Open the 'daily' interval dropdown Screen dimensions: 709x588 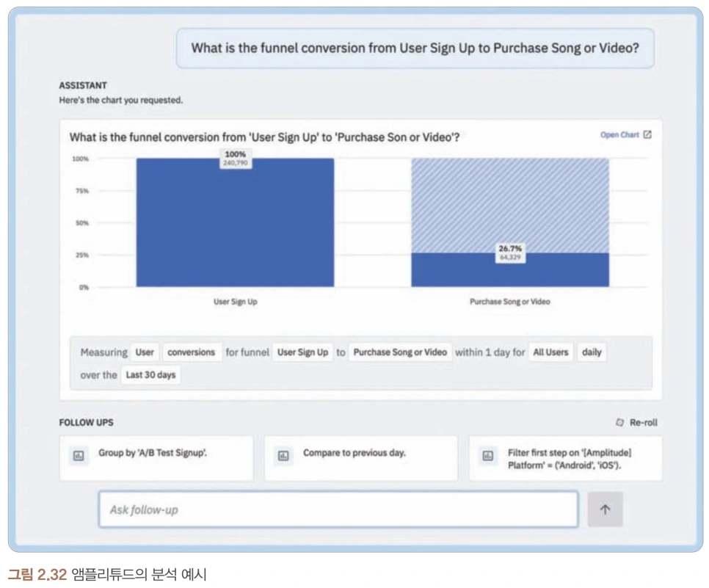click(x=592, y=352)
